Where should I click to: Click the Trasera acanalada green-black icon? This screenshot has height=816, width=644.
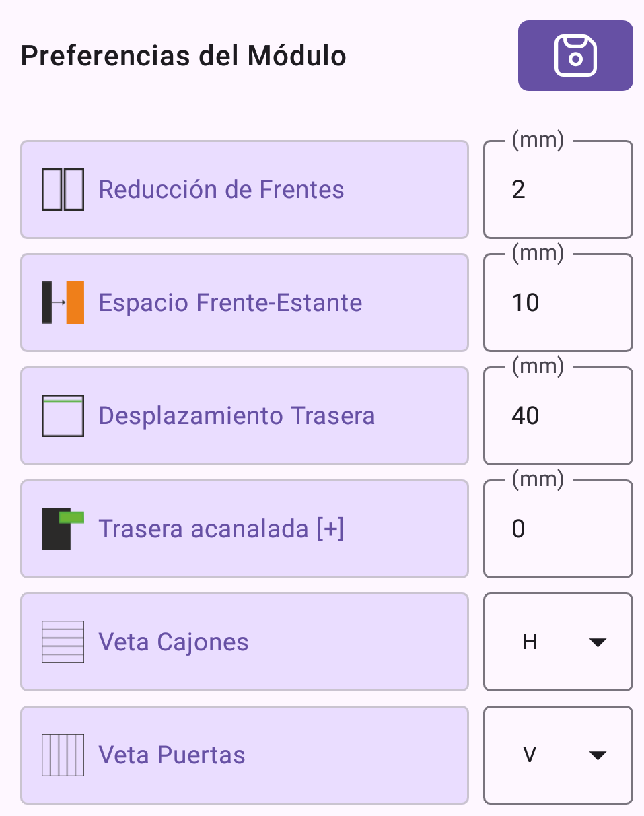coord(63,529)
